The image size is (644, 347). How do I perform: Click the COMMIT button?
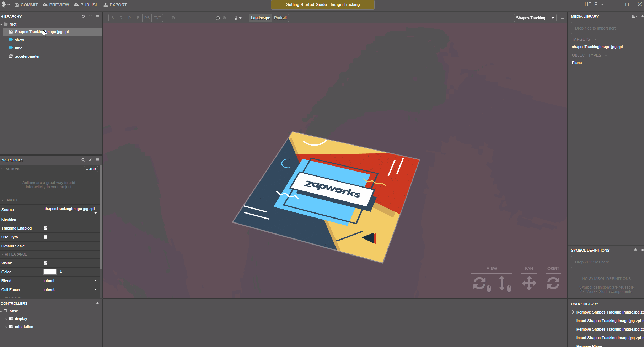click(x=26, y=5)
